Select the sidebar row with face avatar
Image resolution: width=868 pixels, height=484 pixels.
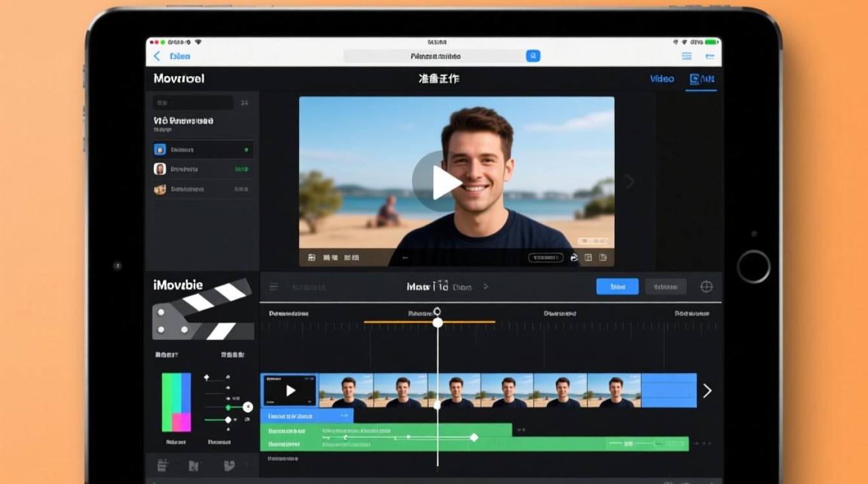coord(203,169)
